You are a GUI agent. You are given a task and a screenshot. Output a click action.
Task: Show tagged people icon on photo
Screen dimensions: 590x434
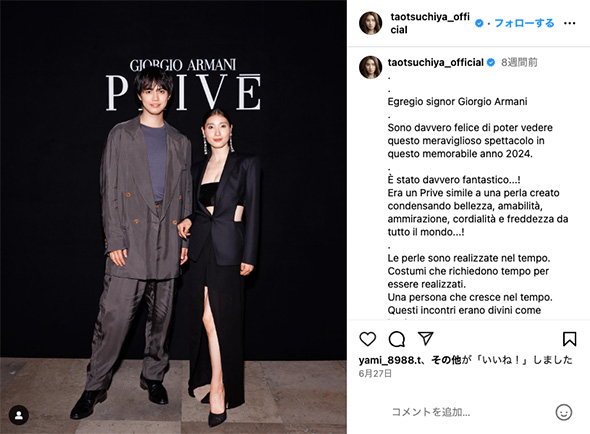point(19,415)
